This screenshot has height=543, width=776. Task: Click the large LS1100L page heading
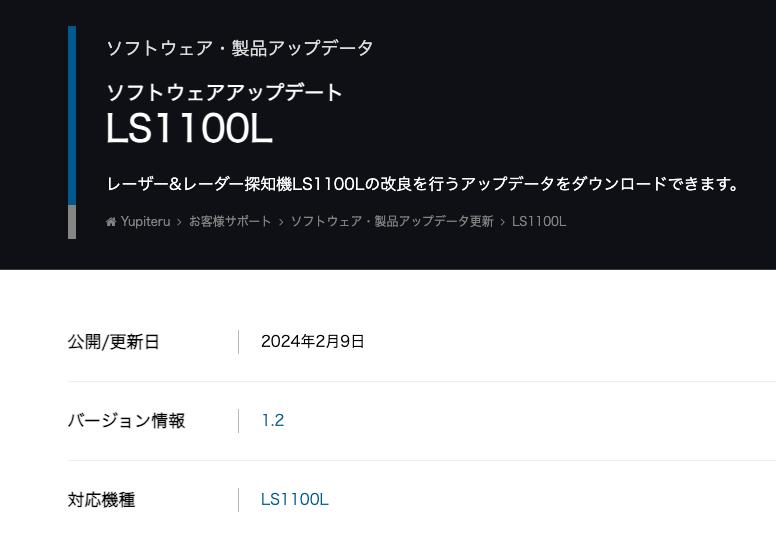click(x=190, y=128)
